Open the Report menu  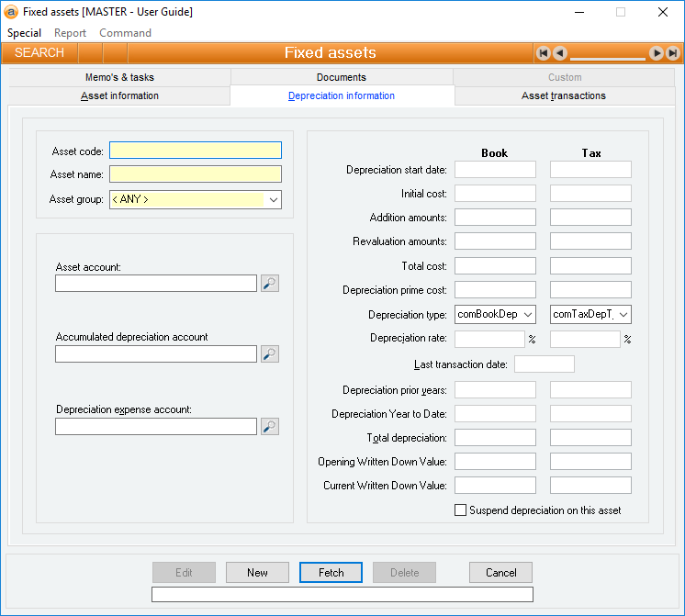(x=70, y=33)
